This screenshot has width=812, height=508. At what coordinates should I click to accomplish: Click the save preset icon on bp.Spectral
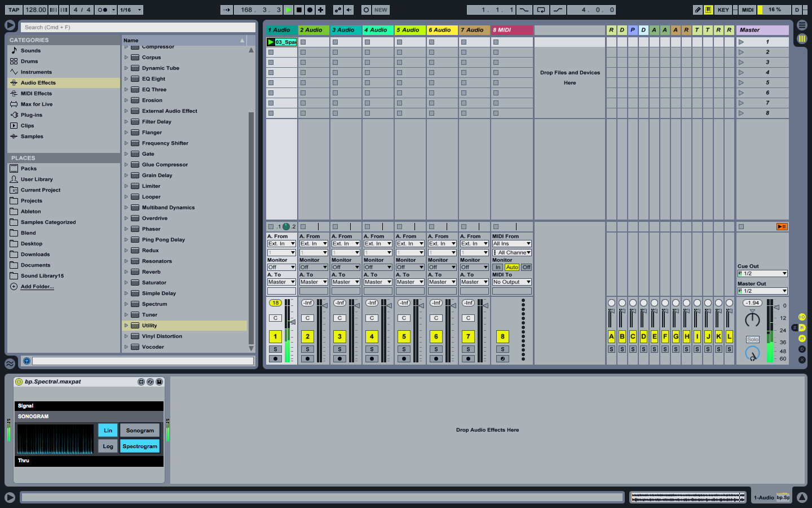click(x=160, y=382)
